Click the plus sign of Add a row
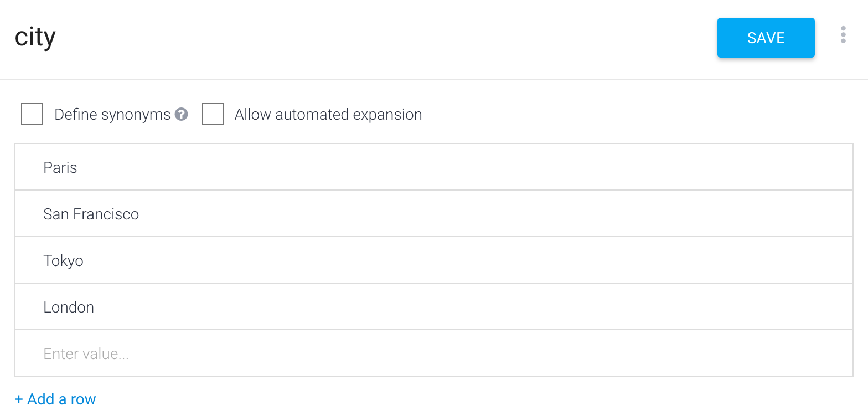This screenshot has width=868, height=420. (x=19, y=399)
